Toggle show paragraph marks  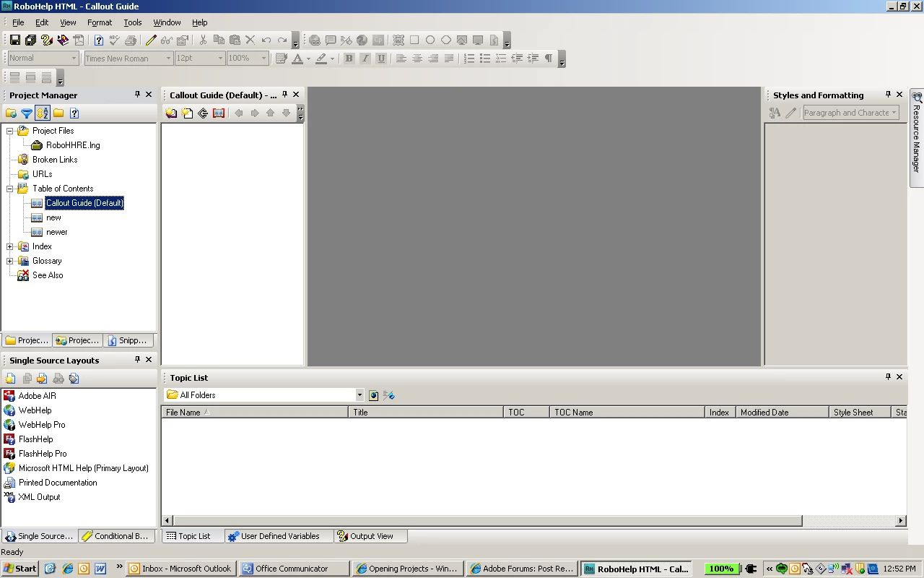[549, 59]
